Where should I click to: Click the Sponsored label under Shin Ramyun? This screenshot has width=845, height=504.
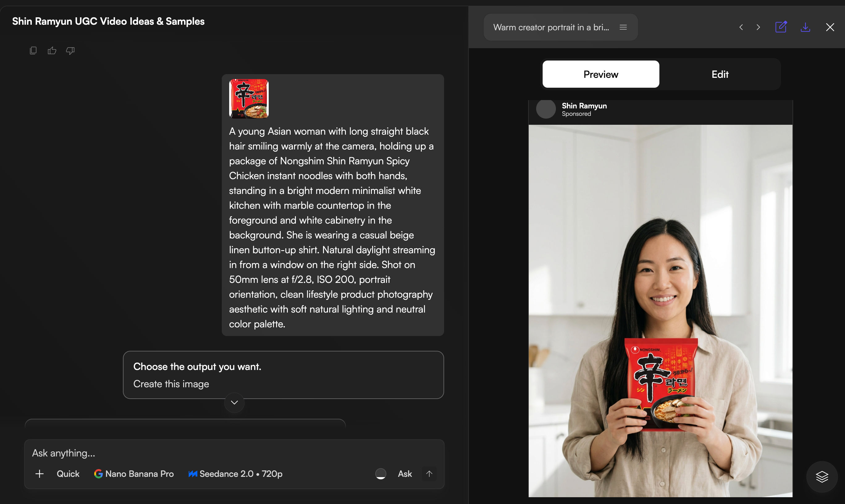(576, 114)
